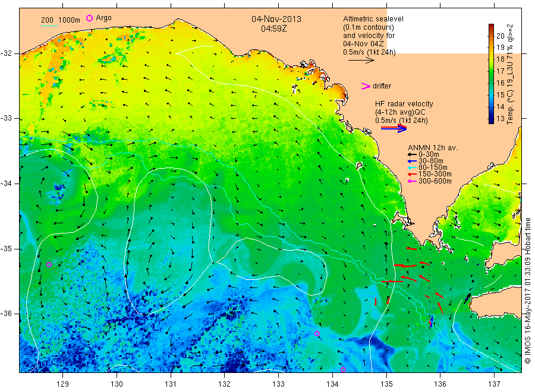Click the '20' tick on the color bar
Screen dimensions: 535x392
point(500,36)
